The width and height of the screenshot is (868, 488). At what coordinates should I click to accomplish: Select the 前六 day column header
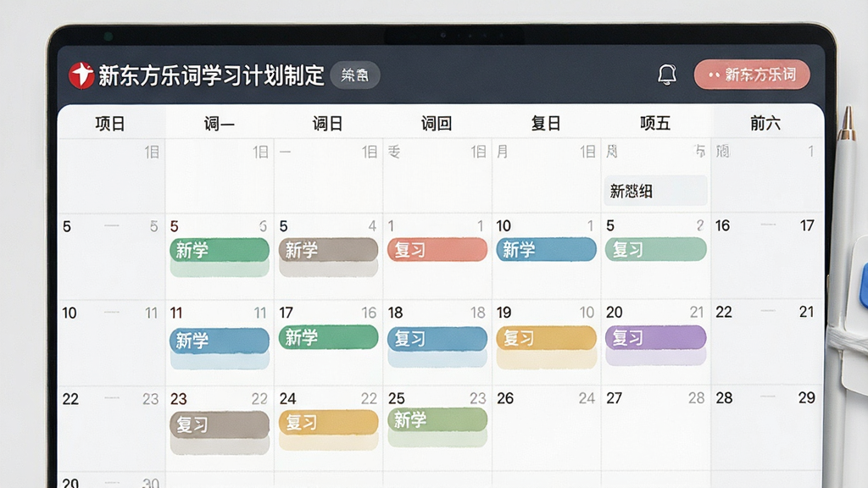coord(765,123)
